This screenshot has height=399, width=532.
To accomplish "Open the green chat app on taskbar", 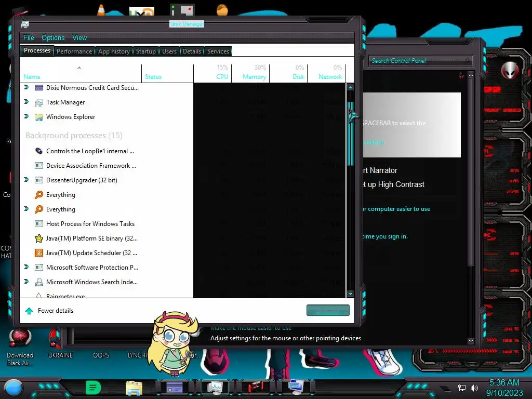I will 94,388.
